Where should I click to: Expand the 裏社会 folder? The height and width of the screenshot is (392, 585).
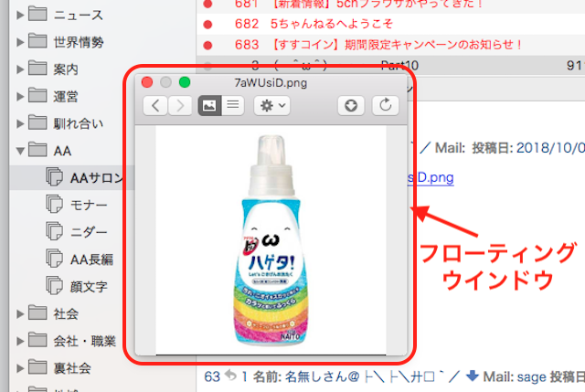click(20, 368)
